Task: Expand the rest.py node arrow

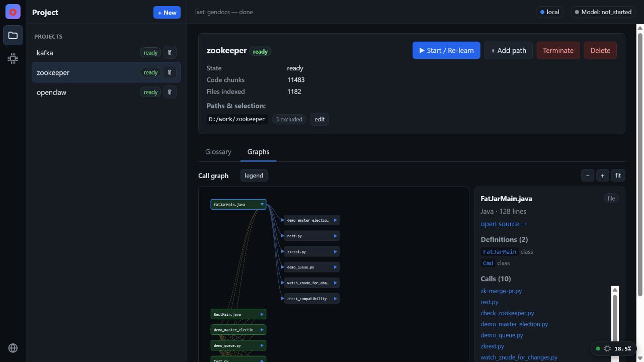Action: coord(335,236)
